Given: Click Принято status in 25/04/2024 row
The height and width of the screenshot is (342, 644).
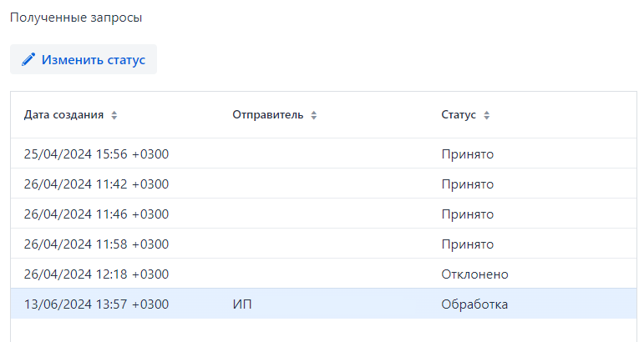Looking at the screenshot, I should (468, 154).
